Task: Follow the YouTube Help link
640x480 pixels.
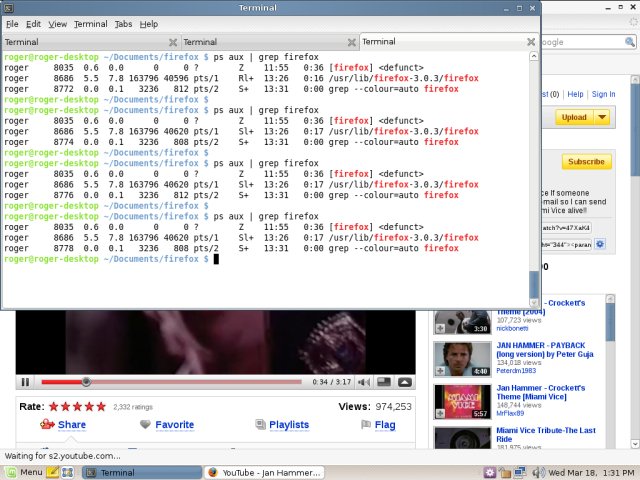Action: [x=575, y=94]
